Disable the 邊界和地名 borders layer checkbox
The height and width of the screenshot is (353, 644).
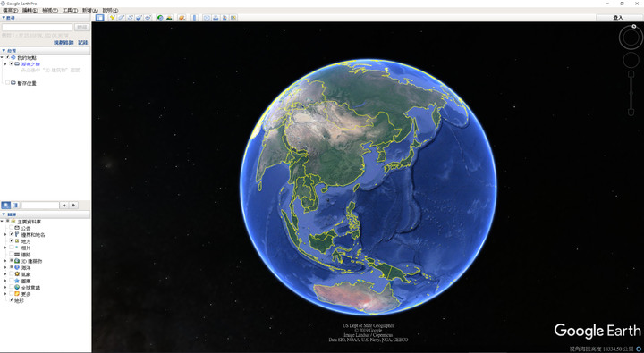12,234
